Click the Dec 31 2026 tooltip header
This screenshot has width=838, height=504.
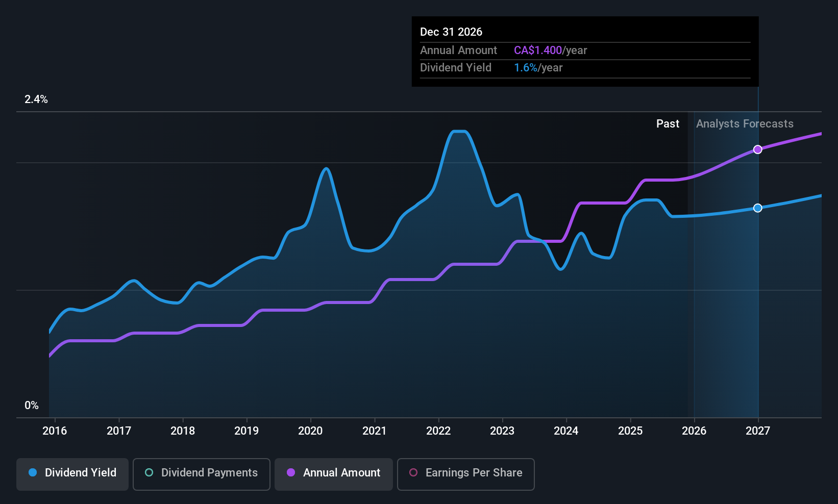pyautogui.click(x=451, y=32)
